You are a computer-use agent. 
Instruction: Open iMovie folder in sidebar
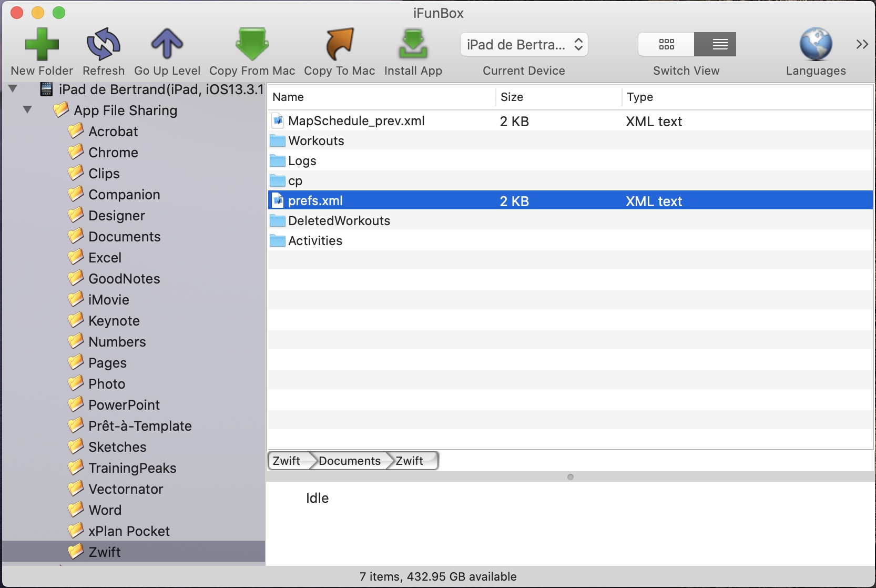pos(99,300)
